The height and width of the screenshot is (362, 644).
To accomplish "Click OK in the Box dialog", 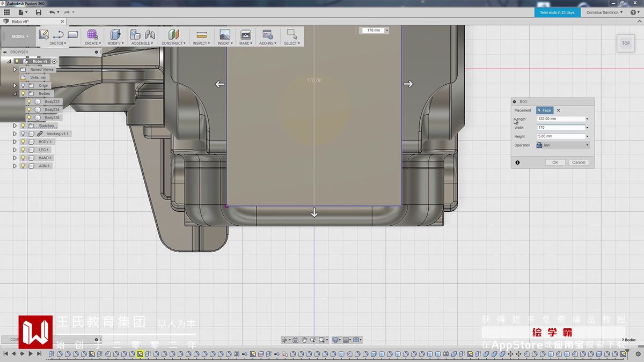I will coord(555,162).
